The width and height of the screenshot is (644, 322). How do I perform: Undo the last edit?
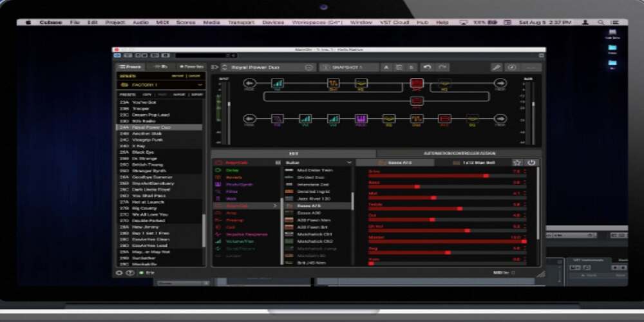coord(427,68)
